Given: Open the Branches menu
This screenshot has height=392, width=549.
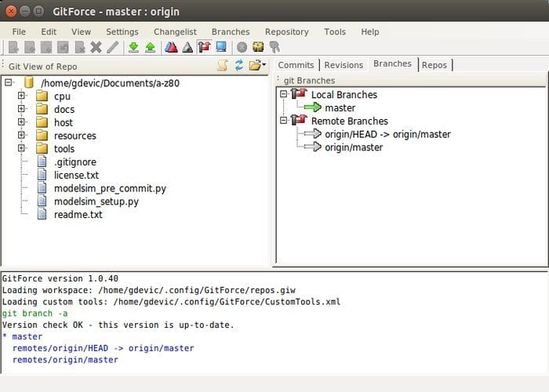Looking at the screenshot, I should [231, 32].
